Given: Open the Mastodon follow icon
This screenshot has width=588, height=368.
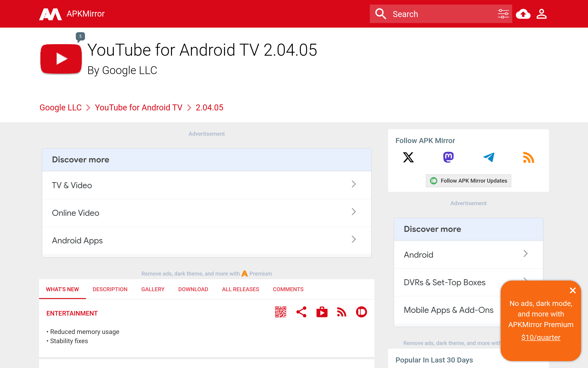Looking at the screenshot, I should pos(448,158).
